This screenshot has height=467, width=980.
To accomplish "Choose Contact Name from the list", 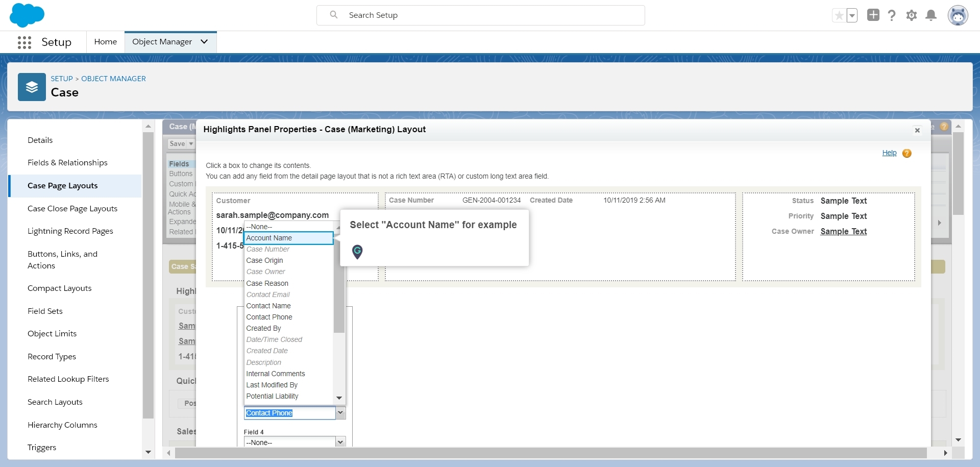I will point(288,306).
